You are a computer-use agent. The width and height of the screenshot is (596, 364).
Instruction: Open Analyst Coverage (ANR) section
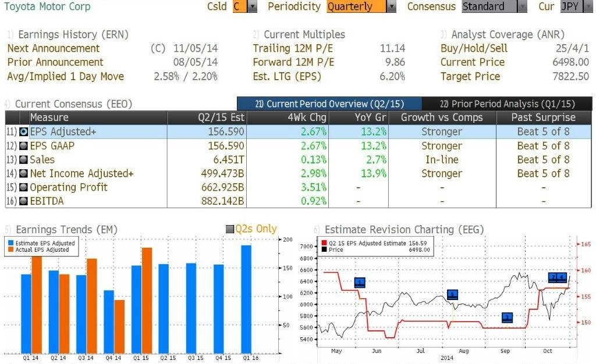508,34
